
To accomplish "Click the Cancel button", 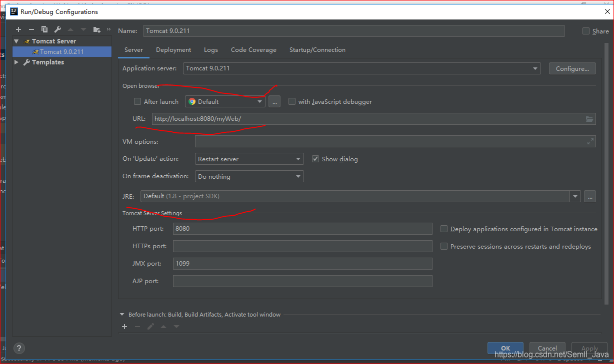I will (547, 349).
